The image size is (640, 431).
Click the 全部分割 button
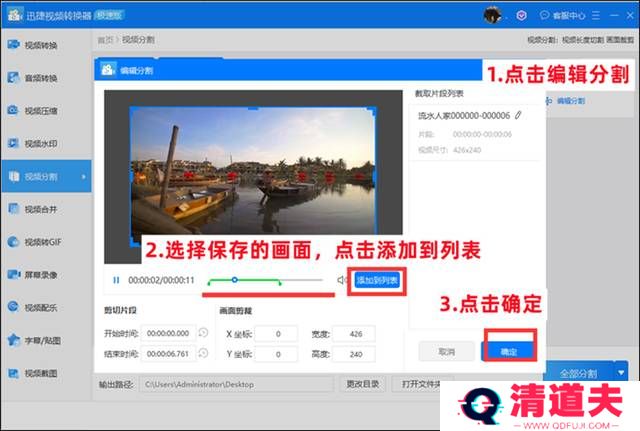[x=579, y=373]
